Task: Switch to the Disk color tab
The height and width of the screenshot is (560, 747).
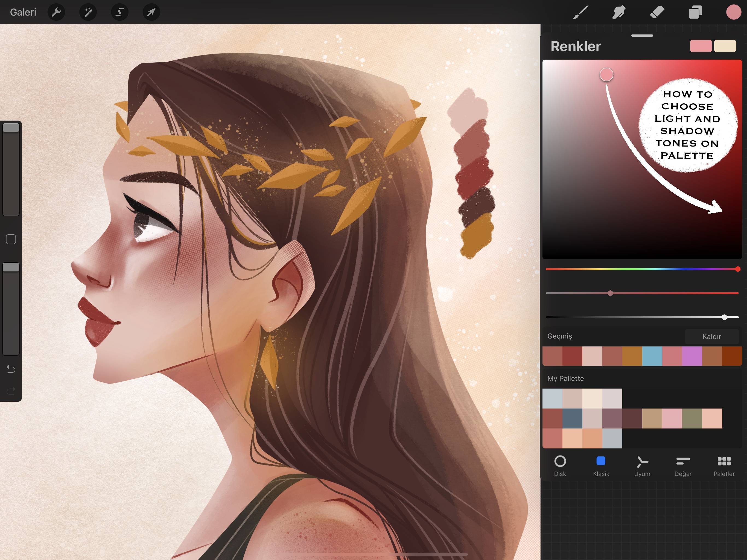Action: [x=560, y=466]
